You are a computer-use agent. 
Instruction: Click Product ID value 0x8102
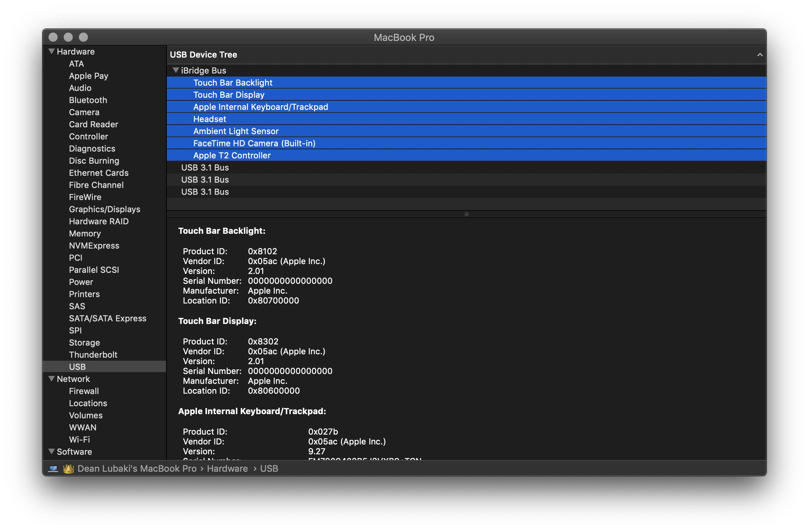[x=262, y=251]
